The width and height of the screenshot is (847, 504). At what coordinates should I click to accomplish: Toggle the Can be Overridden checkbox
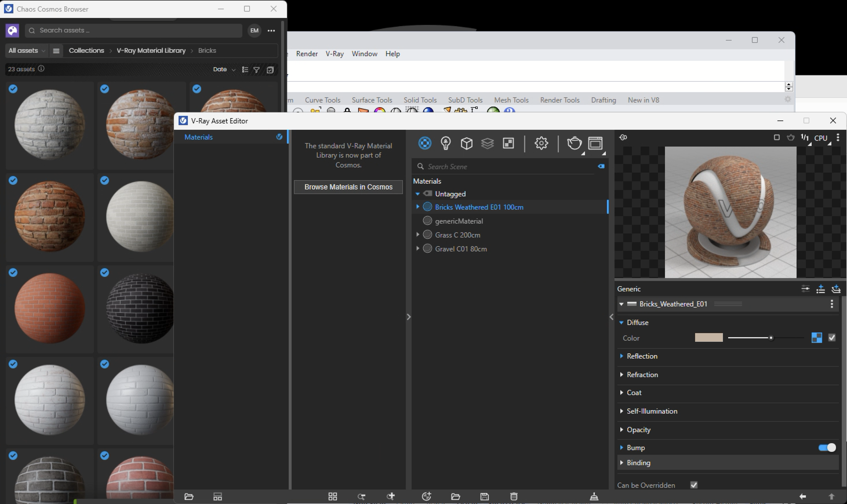click(x=694, y=485)
